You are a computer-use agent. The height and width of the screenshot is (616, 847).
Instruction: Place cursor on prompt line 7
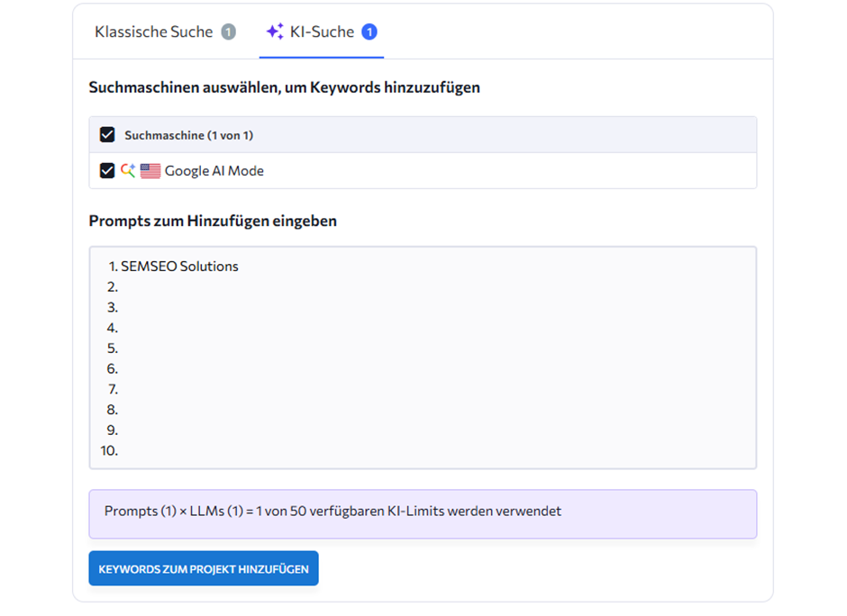click(270, 389)
